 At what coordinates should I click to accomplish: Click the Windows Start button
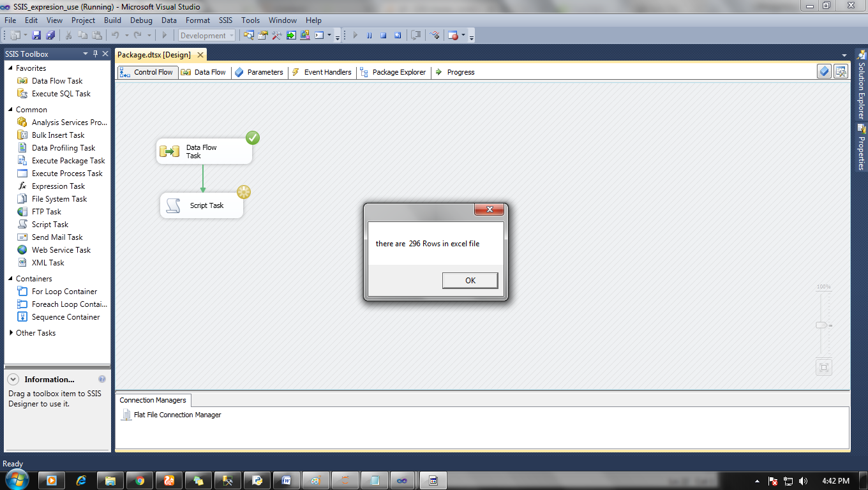coord(15,480)
